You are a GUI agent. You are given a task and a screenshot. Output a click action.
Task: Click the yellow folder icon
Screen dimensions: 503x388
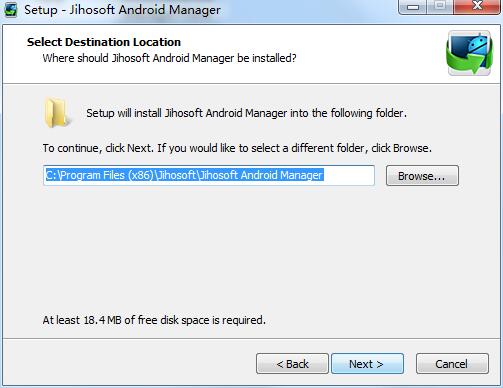click(57, 113)
